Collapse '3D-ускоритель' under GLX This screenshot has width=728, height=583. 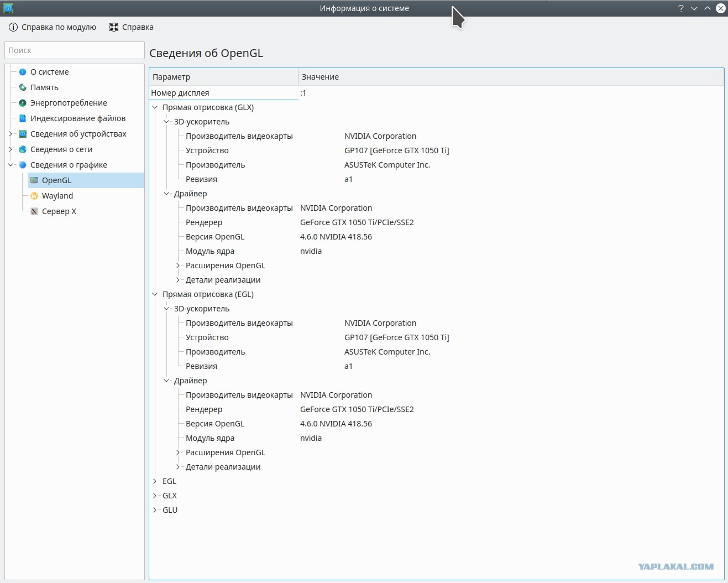coord(166,122)
